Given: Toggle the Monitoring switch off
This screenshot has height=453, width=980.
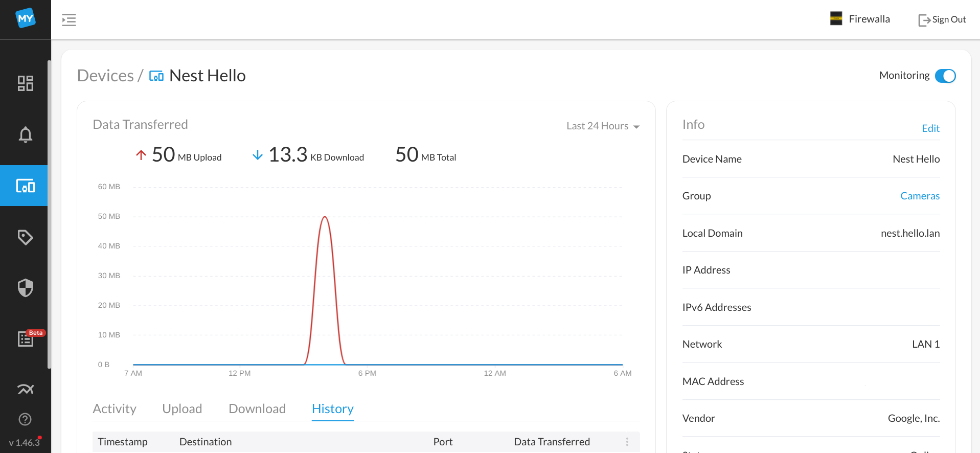Looking at the screenshot, I should (945, 76).
